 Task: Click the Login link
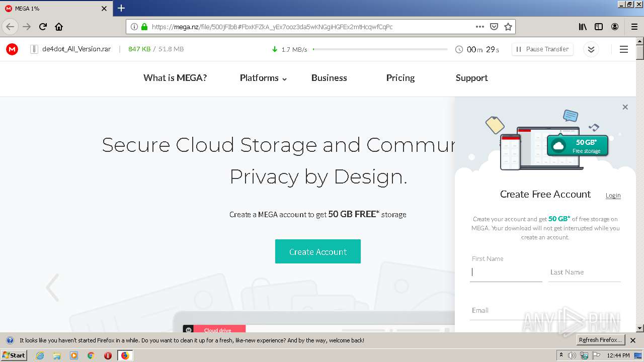click(x=613, y=196)
